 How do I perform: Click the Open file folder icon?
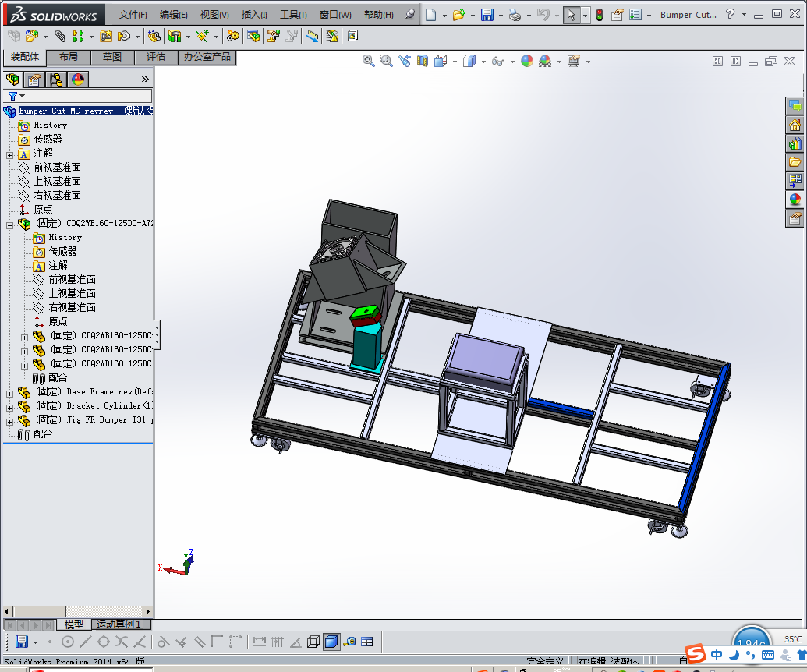(x=458, y=15)
